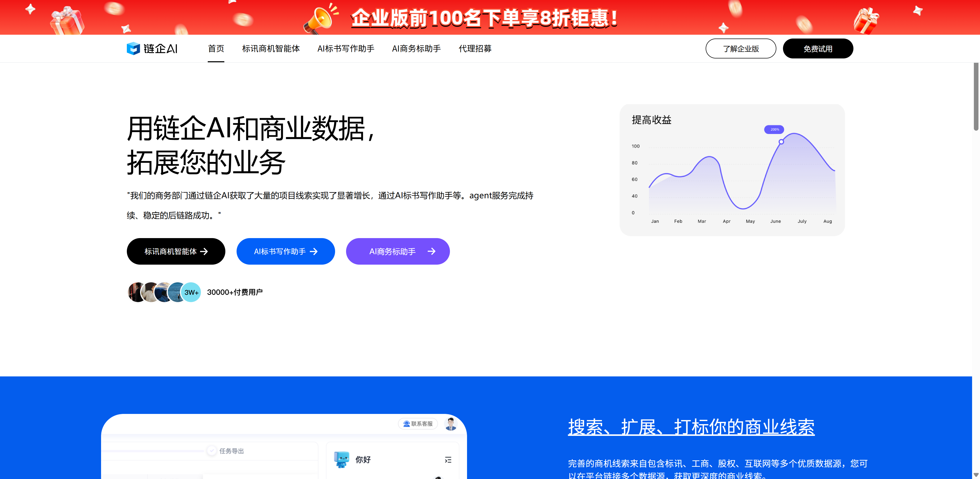
Task: Click the user avatar in preview panel
Action: tap(451, 423)
